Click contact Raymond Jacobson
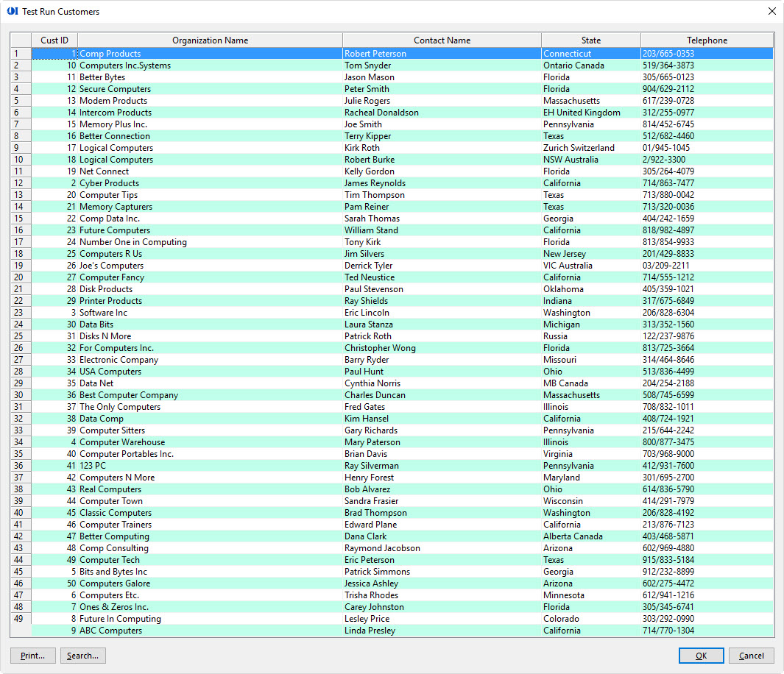This screenshot has width=784, height=674. [442, 548]
